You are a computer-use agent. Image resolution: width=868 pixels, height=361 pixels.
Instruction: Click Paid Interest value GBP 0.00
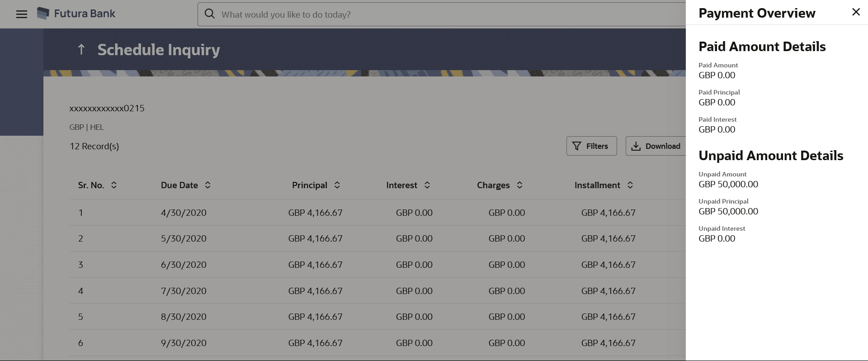717,129
